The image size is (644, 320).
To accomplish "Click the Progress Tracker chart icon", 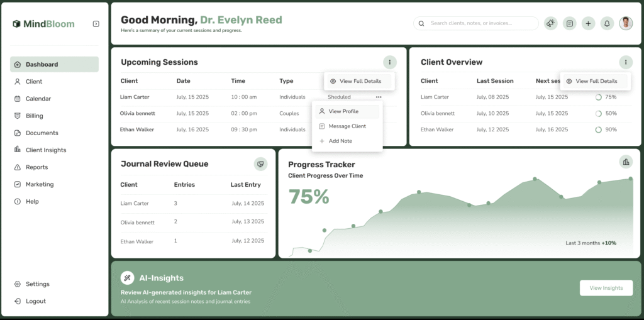I will pos(625,162).
